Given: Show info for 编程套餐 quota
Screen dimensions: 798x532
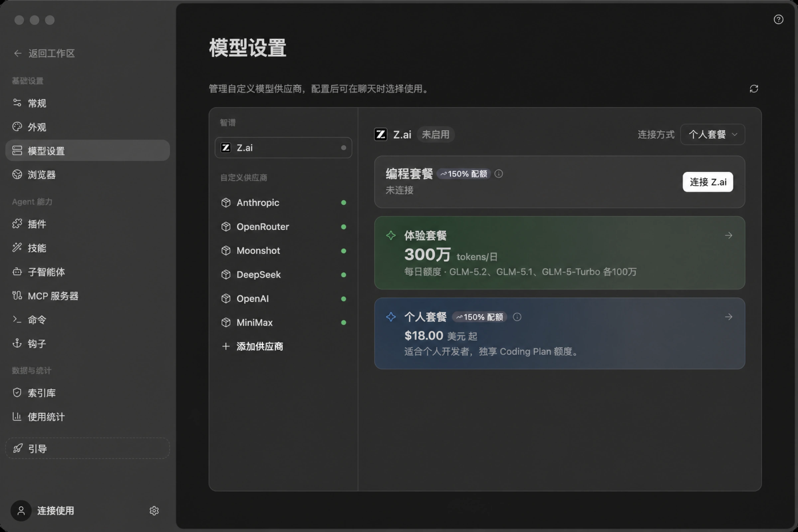Looking at the screenshot, I should [x=498, y=174].
